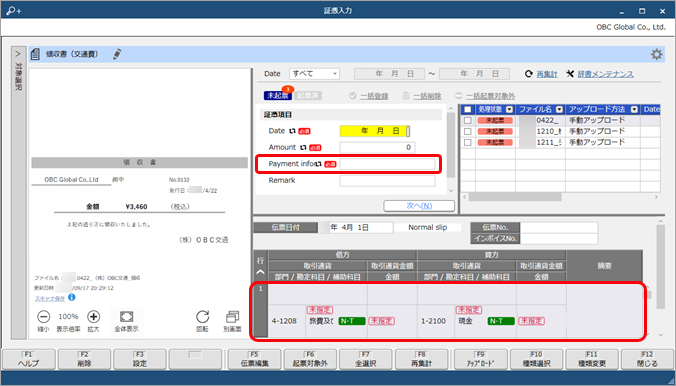Click the credit-side green N-T badge
Image resolution: width=676 pixels, height=386 pixels.
point(501,321)
